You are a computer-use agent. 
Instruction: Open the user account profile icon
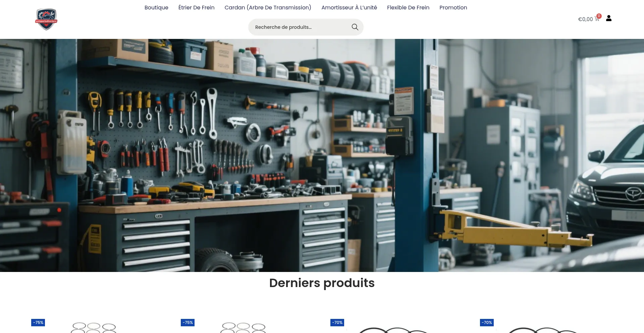(x=609, y=18)
